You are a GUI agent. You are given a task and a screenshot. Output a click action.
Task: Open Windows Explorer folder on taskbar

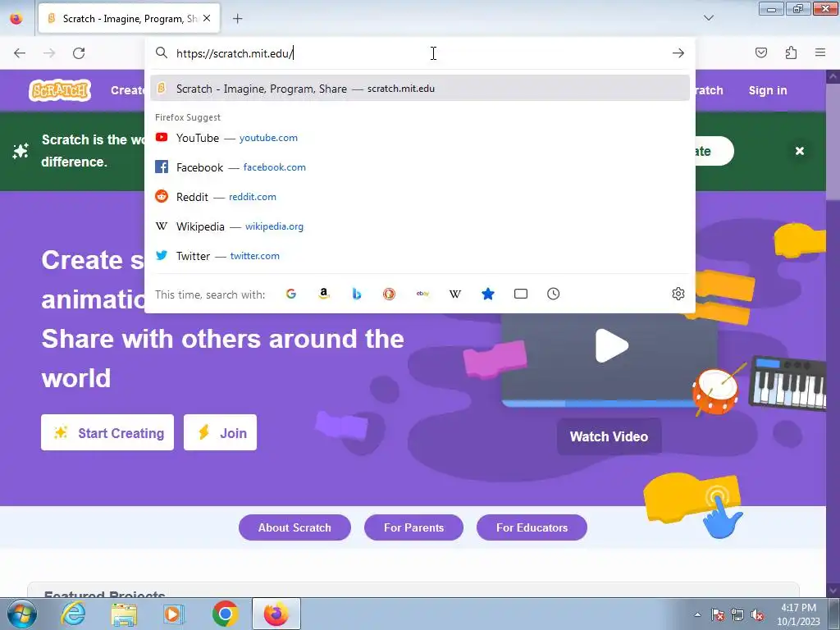tap(124, 614)
